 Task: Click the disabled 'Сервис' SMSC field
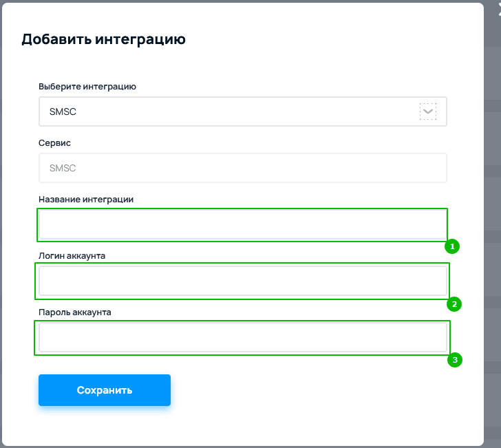click(242, 168)
